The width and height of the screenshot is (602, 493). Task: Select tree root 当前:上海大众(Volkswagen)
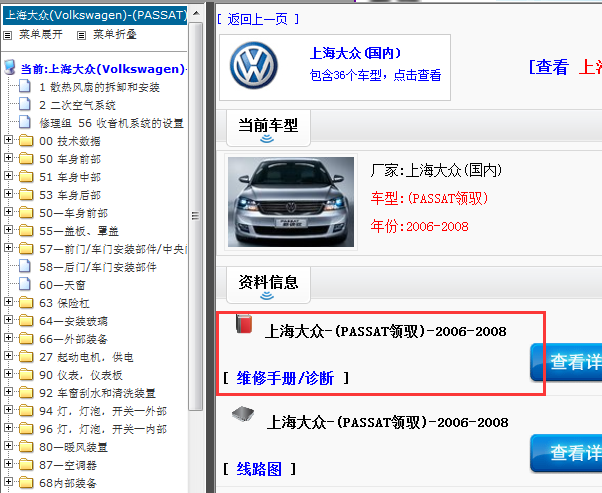coord(104,69)
